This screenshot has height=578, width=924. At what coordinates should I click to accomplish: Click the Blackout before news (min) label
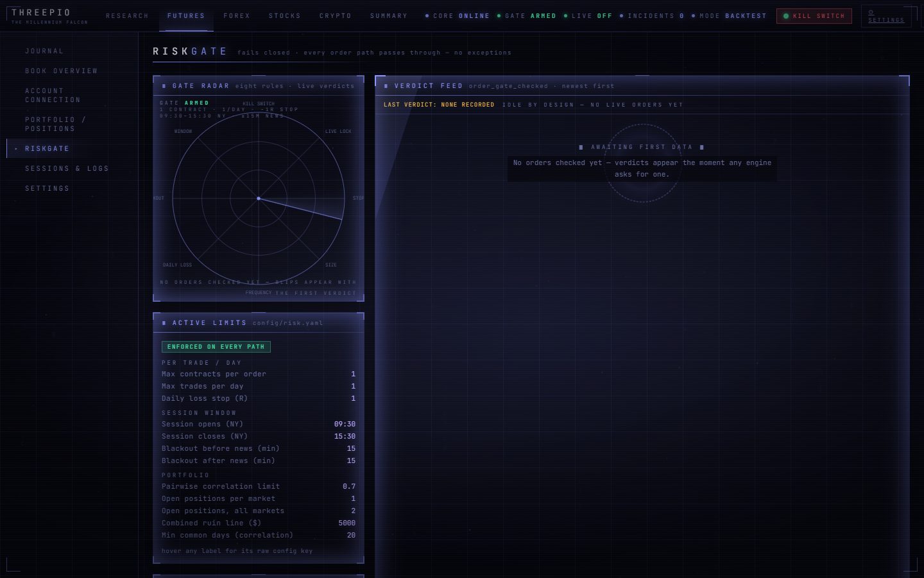pos(221,448)
